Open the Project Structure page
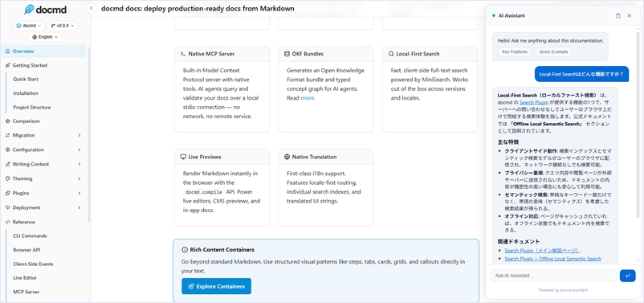The width and height of the screenshot is (644, 303). click(x=31, y=108)
